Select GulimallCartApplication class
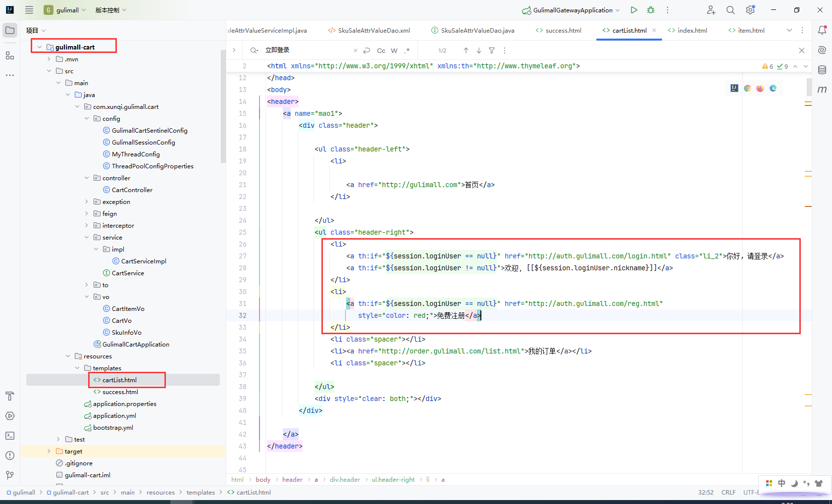832x504 pixels. click(x=131, y=344)
